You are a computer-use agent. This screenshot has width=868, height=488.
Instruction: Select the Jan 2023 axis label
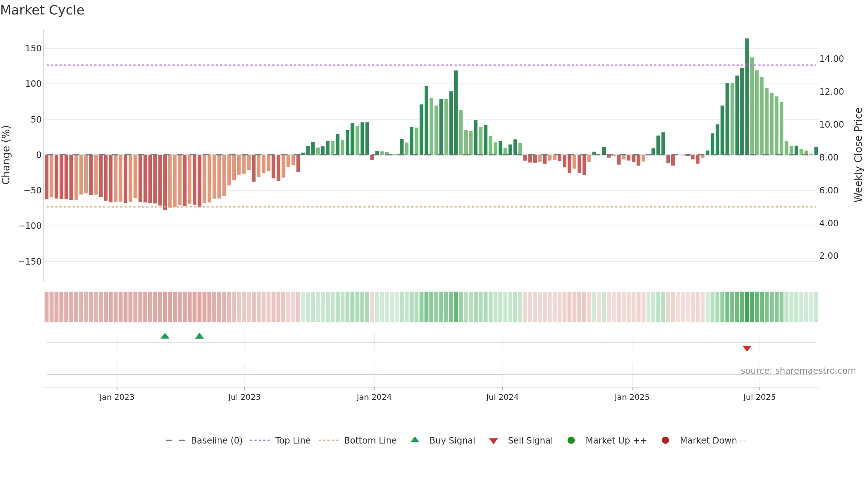point(117,397)
